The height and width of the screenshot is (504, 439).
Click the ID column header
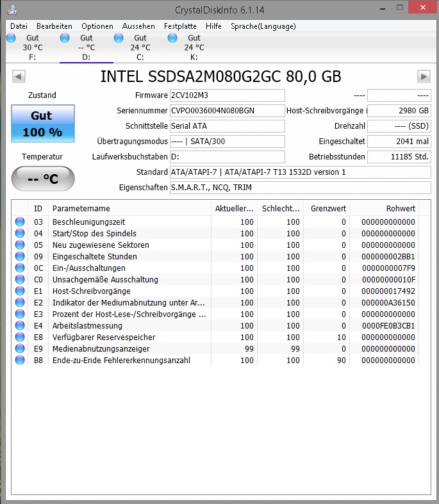[x=38, y=209]
